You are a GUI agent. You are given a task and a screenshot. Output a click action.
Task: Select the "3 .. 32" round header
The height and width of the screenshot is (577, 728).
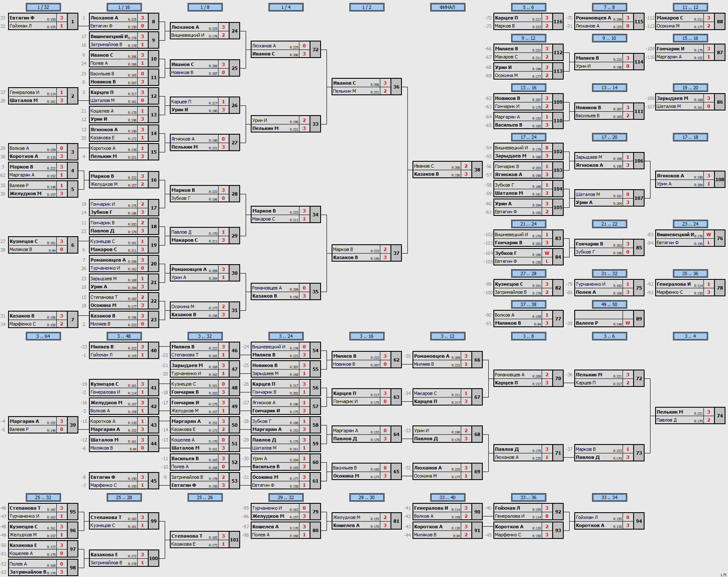point(205,336)
